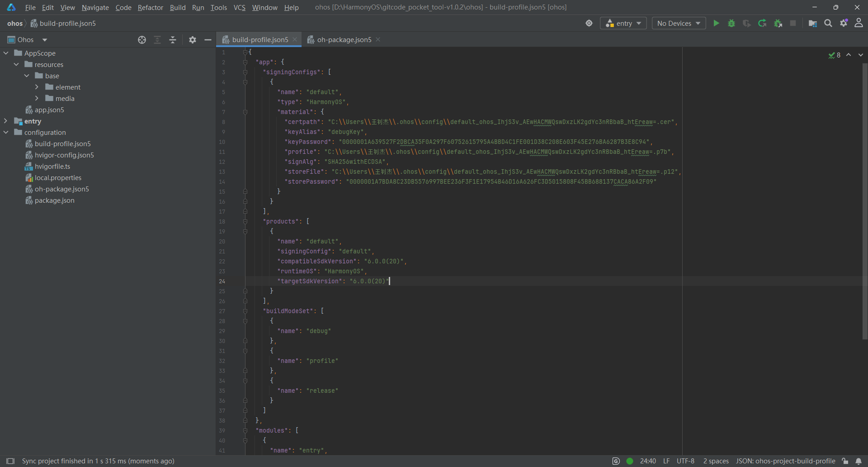This screenshot has height=467, width=868.
Task: Click the Apply Changes reload icon
Action: tap(762, 23)
